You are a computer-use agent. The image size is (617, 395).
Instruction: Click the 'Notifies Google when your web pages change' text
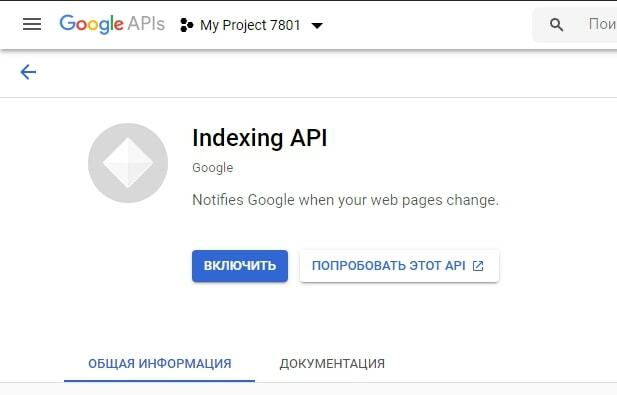[x=345, y=200]
